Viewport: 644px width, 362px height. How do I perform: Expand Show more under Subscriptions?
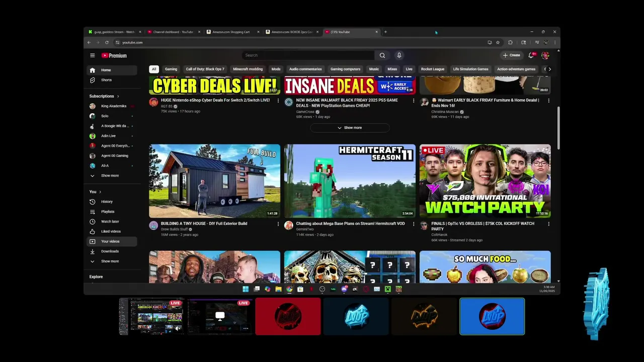111,175
